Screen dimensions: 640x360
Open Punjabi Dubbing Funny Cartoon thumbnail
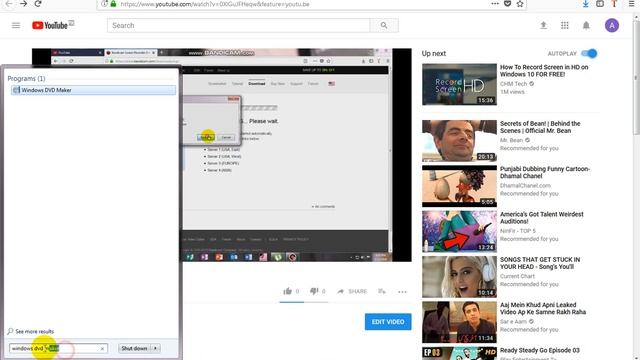point(459,186)
